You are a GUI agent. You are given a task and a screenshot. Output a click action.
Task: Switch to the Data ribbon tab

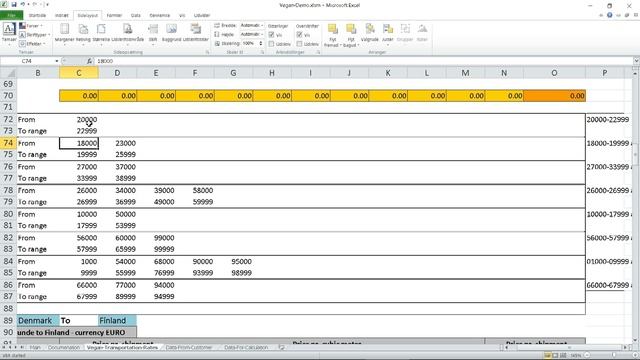coord(136,16)
